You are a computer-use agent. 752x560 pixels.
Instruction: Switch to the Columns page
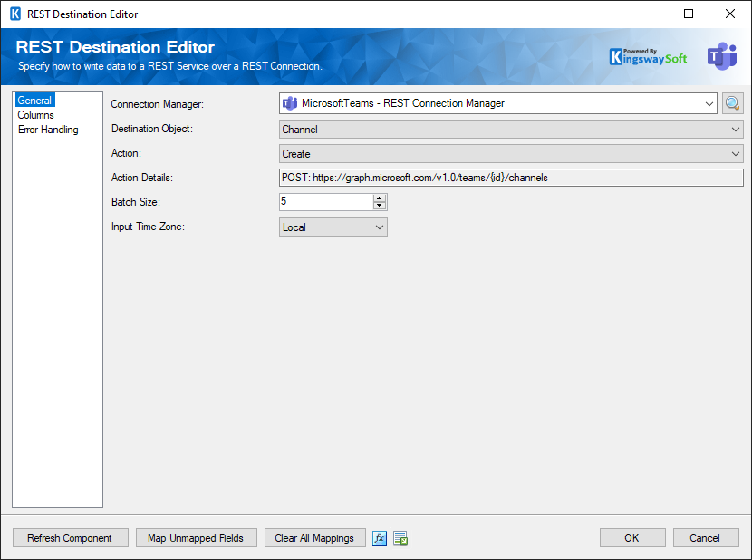[x=35, y=115]
